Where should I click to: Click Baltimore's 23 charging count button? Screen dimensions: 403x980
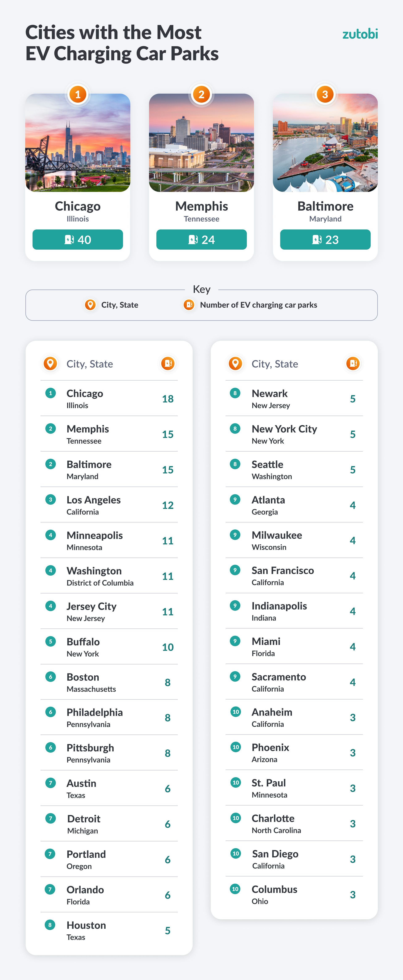pyautogui.click(x=325, y=240)
